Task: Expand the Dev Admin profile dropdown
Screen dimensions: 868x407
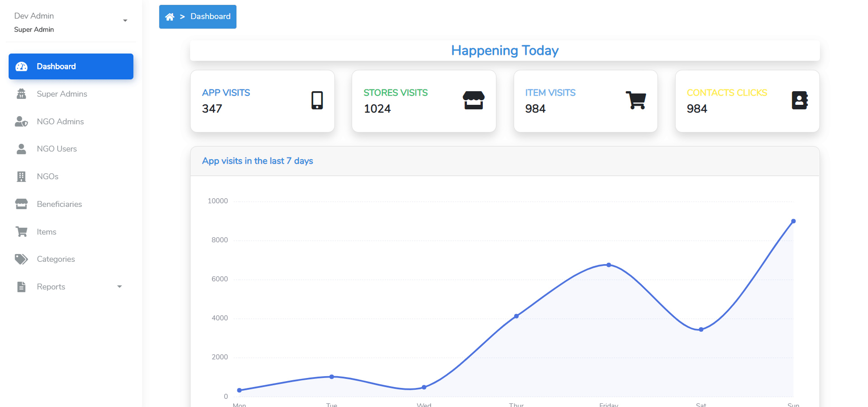Action: (x=125, y=21)
